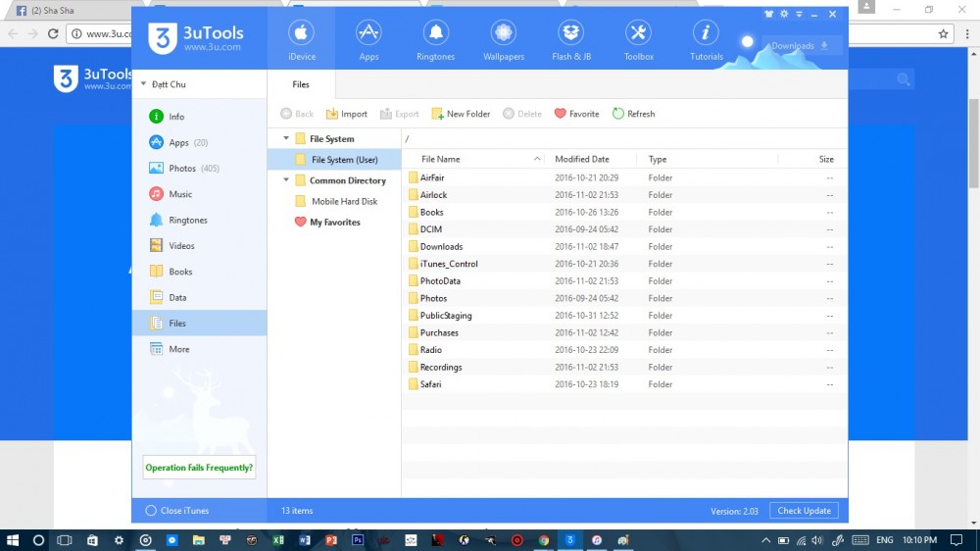Collapse the File System tree node
This screenshot has height=551, width=980.
286,138
